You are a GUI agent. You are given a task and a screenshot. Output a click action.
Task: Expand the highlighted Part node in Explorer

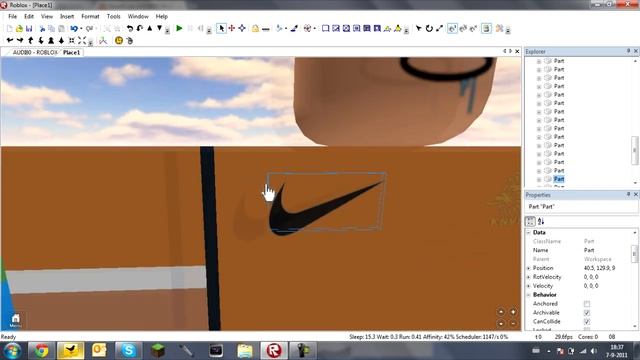point(539,179)
